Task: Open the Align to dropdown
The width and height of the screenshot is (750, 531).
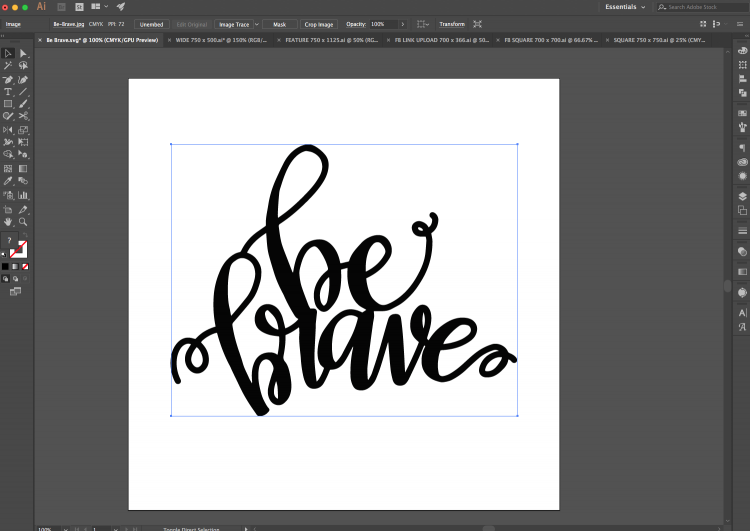Action: click(x=423, y=24)
